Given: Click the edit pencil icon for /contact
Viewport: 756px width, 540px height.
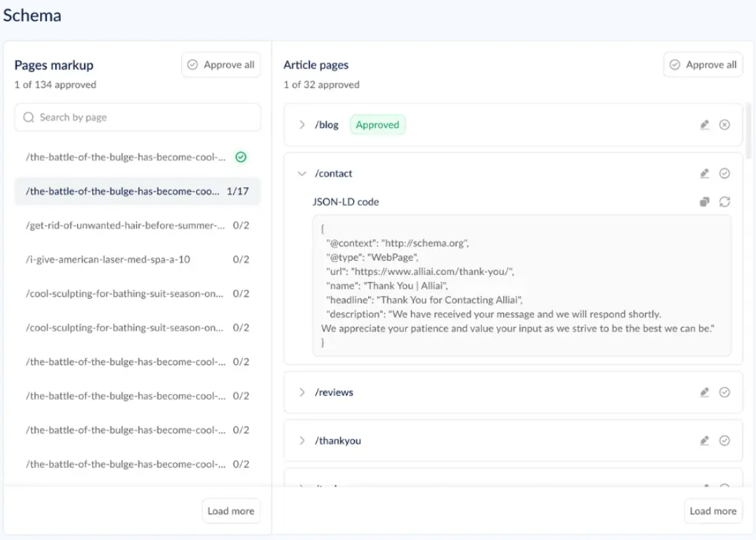Looking at the screenshot, I should coord(705,174).
